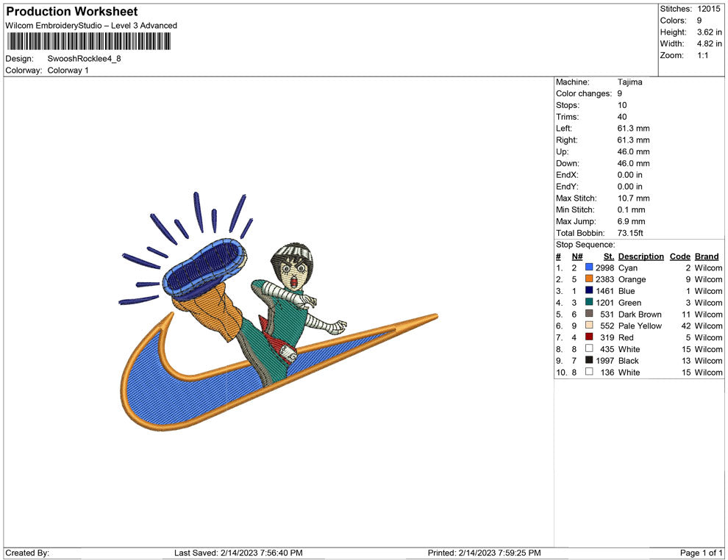
Task: Click the 'Colorway 1' value
Action: tap(68, 71)
